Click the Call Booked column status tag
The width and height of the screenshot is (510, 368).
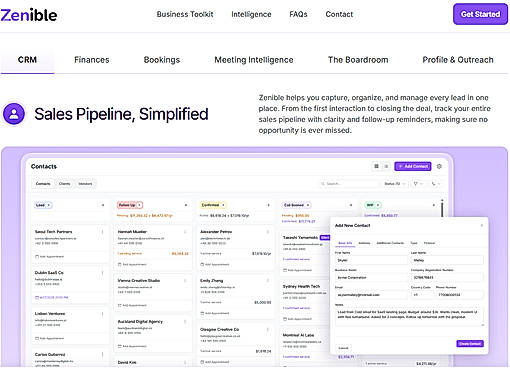tap(296, 205)
